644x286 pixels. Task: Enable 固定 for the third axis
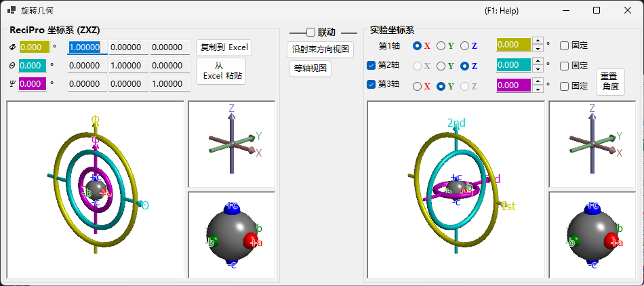coord(564,86)
